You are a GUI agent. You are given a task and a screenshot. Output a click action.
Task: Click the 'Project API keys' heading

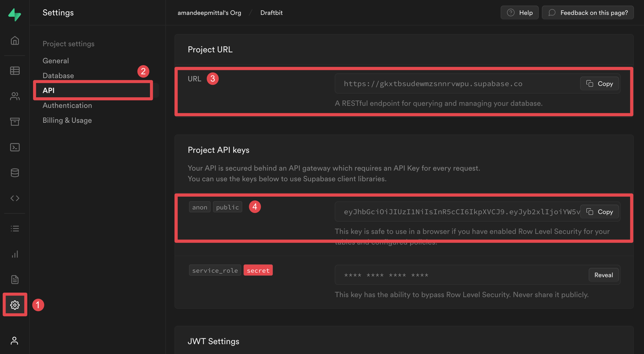pos(219,150)
